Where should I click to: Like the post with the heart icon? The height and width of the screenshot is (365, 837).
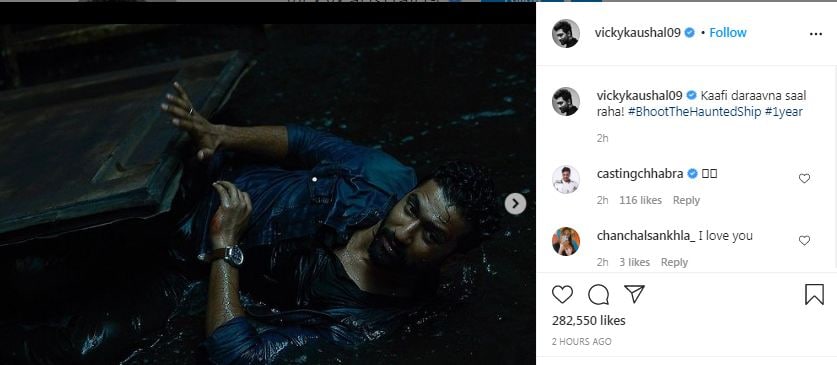562,295
